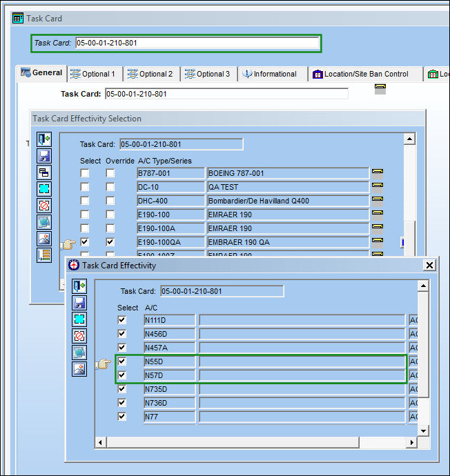Click the Task Card Effectivity title icon

pos(74,265)
